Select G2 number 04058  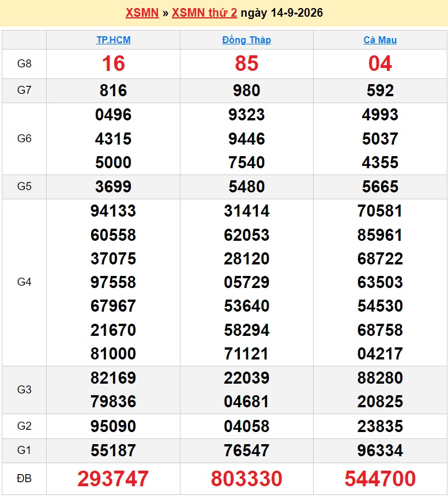point(247,426)
